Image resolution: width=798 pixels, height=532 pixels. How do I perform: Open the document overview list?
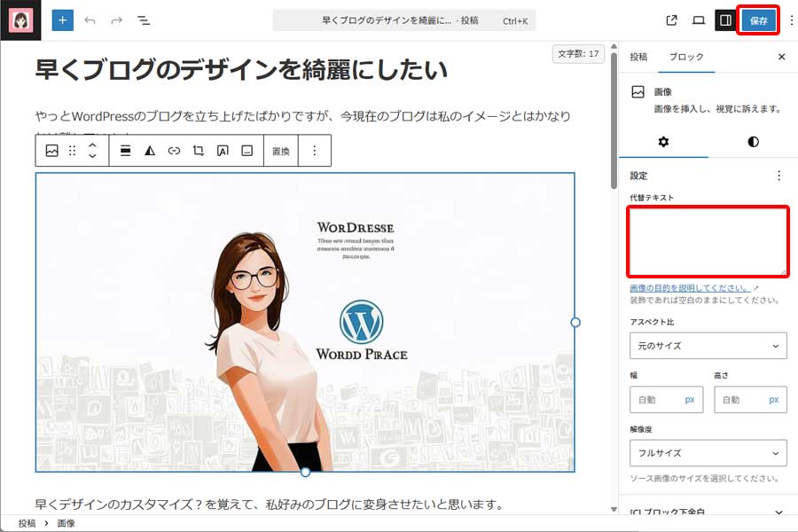point(144,20)
